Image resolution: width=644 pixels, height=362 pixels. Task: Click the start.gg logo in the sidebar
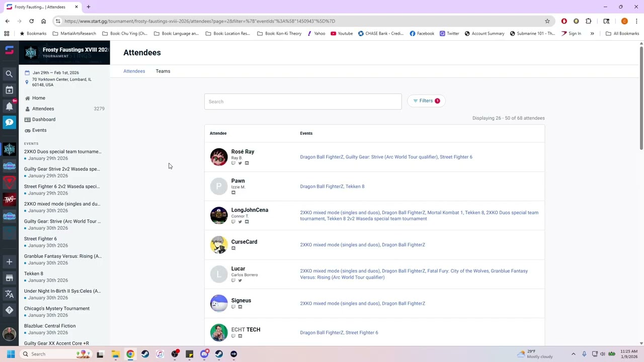(9, 50)
